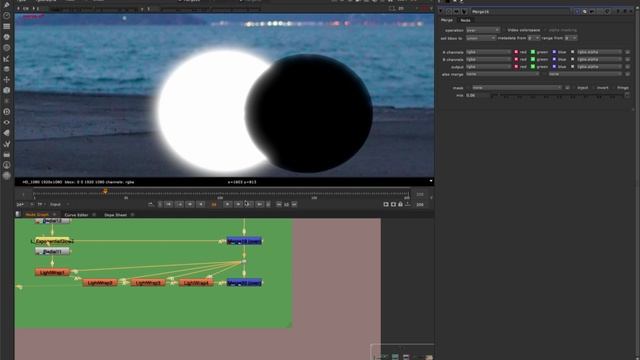This screenshot has height=360, width=640.
Task: Collapse the Merge16 properties panel
Action: point(441,12)
